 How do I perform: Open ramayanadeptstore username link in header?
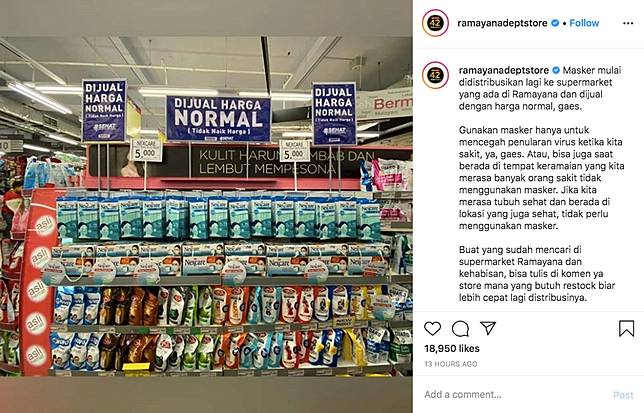pos(502,23)
